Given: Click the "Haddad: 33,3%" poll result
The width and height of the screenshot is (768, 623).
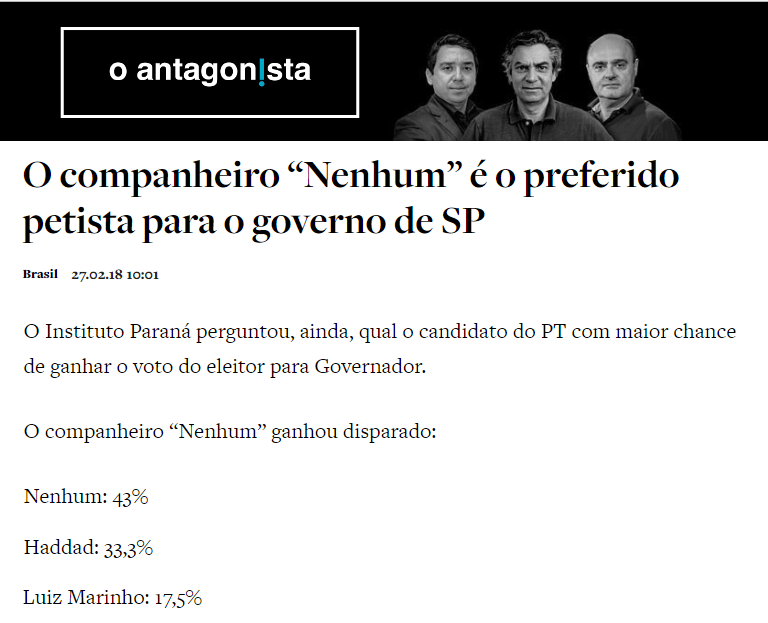Looking at the screenshot, I should [x=88, y=548].
